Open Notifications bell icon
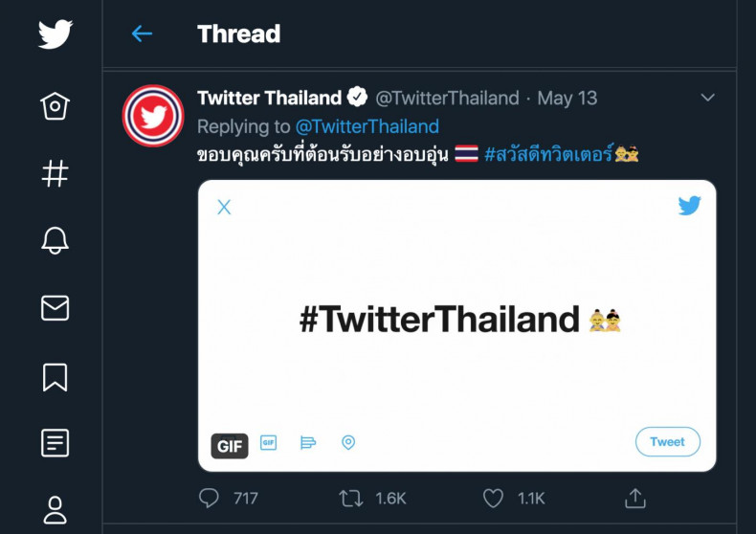This screenshot has height=534, width=756. click(x=55, y=241)
